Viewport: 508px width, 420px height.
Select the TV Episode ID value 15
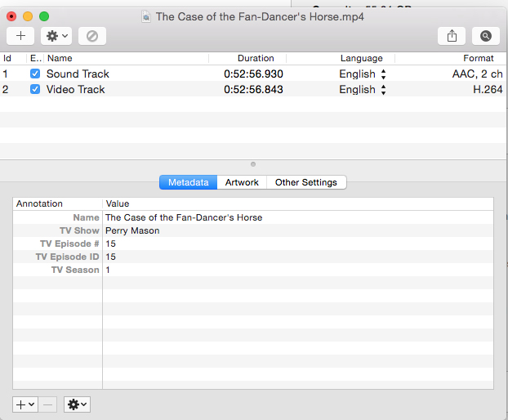(110, 257)
